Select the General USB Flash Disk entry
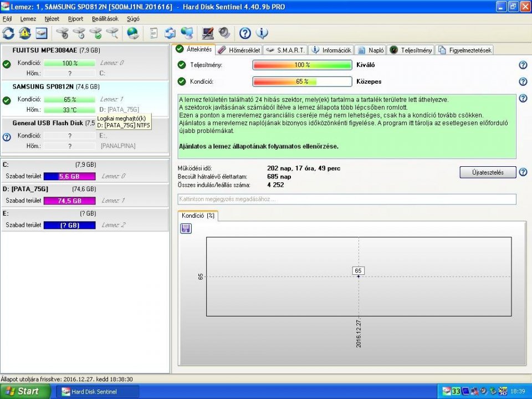 coord(85,135)
